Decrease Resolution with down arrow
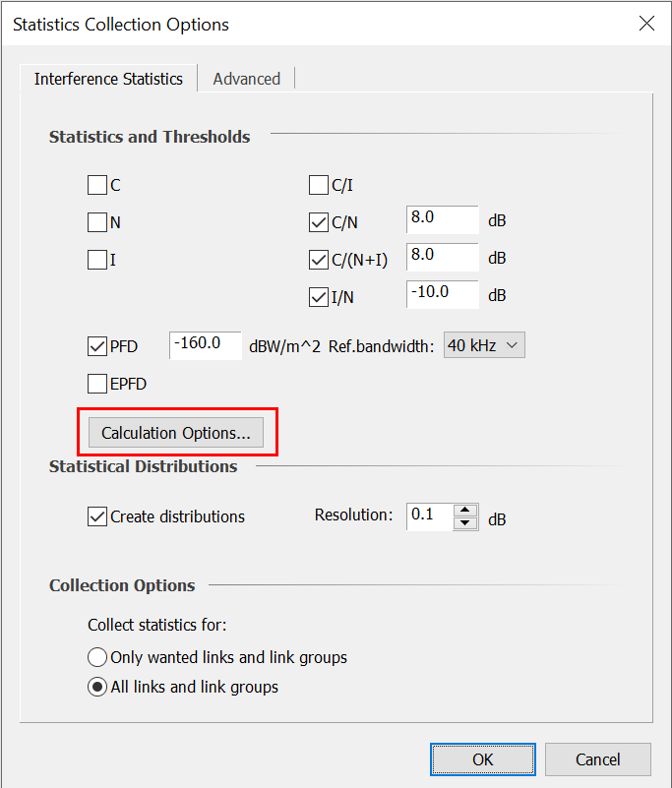 pyautogui.click(x=465, y=523)
